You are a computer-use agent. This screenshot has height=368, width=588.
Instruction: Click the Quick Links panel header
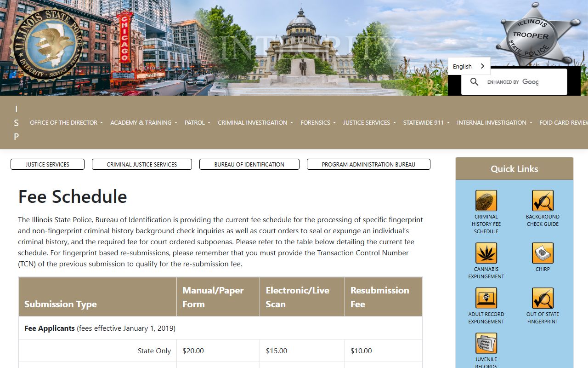coord(514,169)
